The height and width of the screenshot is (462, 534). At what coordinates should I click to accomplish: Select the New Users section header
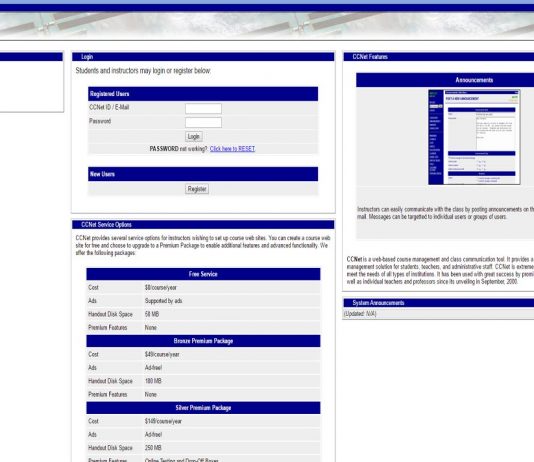(x=203, y=174)
